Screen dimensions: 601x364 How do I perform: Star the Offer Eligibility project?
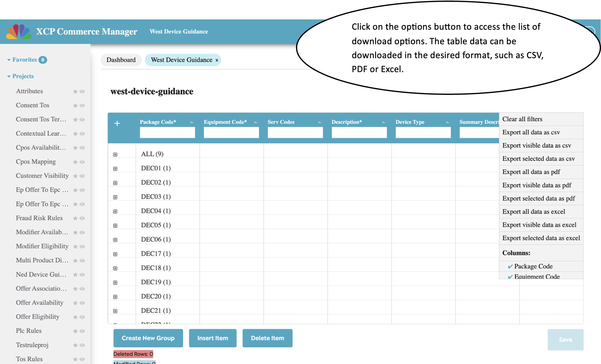pos(75,317)
